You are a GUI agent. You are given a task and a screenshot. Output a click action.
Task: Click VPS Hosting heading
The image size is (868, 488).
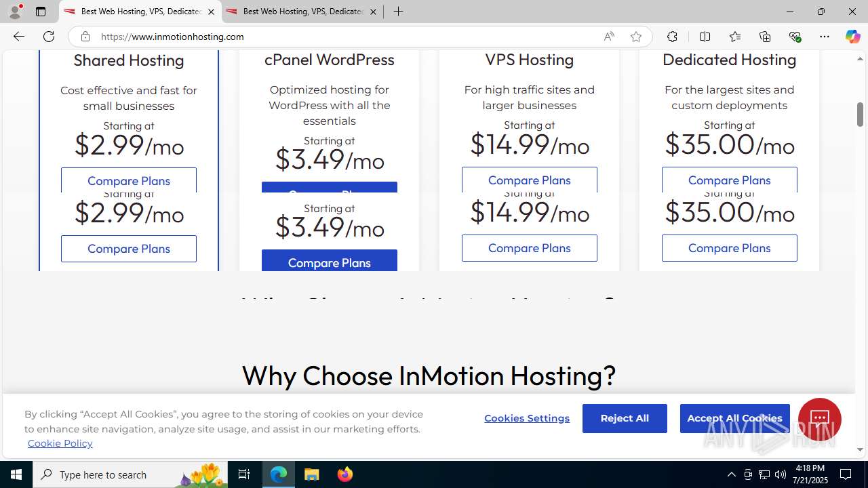pos(530,60)
